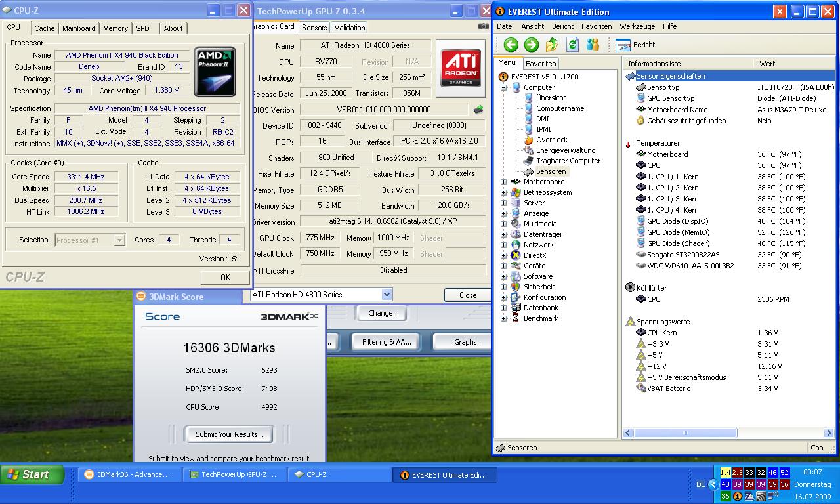Switch to Sensors tab in GPU-Z
This screenshot has height=504, width=840.
314,27
